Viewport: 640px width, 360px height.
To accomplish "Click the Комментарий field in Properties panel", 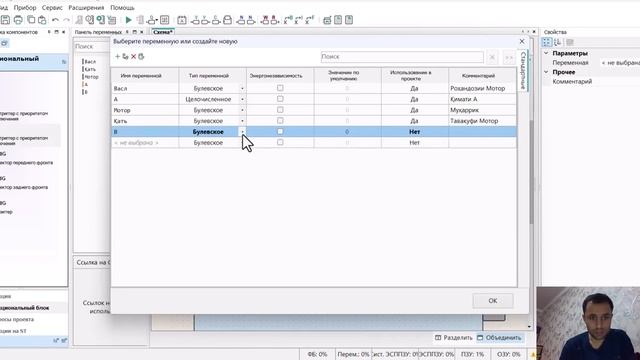I will tap(620, 82).
